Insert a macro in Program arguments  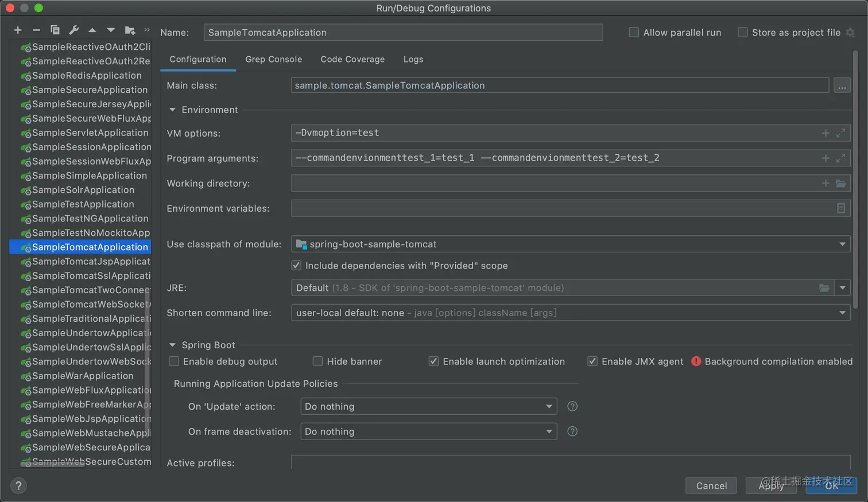click(x=826, y=158)
